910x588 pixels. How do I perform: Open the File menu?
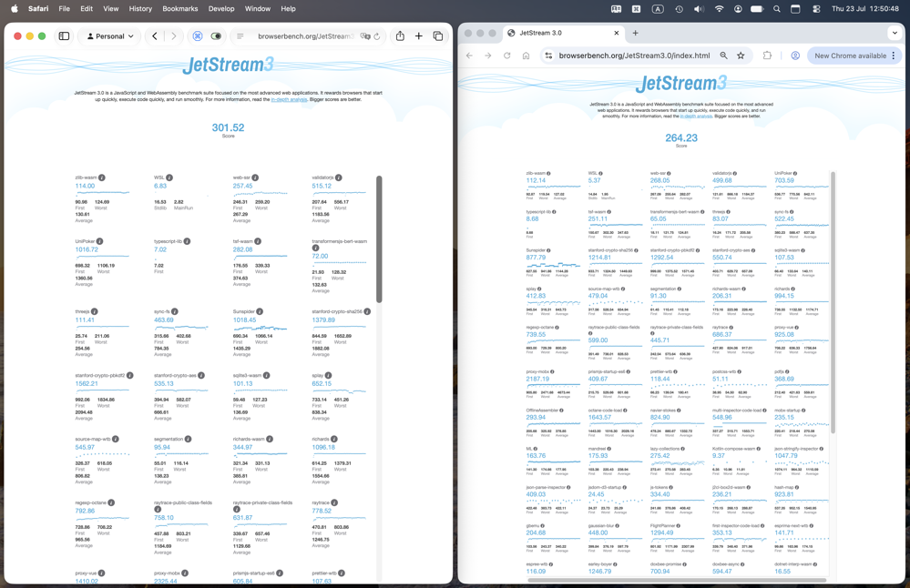65,9
